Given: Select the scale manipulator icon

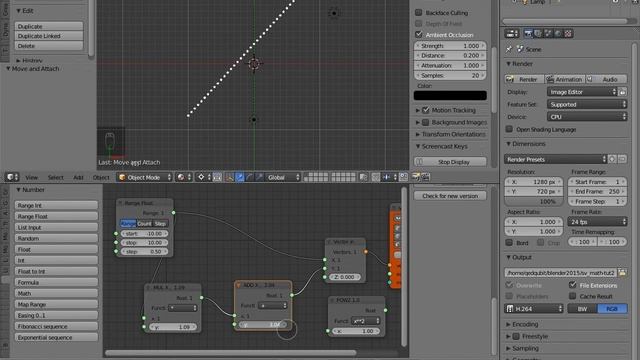Looking at the screenshot, I should pyautogui.click(x=259, y=177).
